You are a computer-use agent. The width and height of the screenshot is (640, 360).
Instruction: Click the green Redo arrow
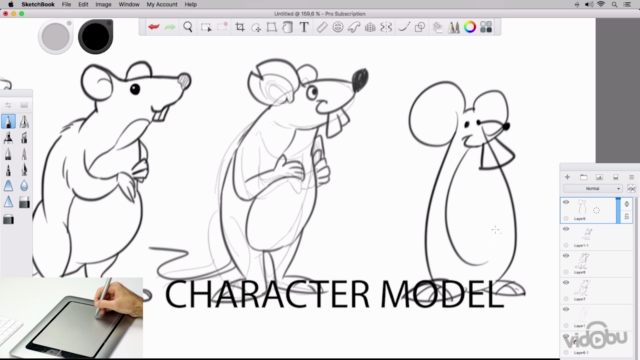pyautogui.click(x=170, y=27)
